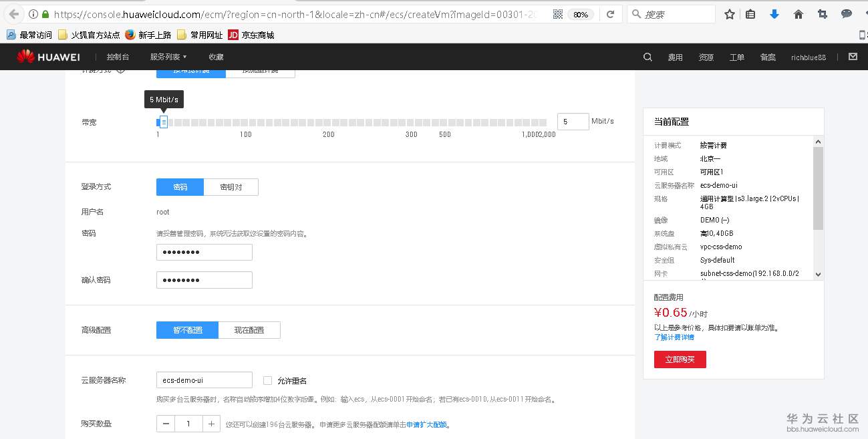The height and width of the screenshot is (439, 868).
Task: Open the 服务列表 dropdown menu
Action: tap(166, 57)
